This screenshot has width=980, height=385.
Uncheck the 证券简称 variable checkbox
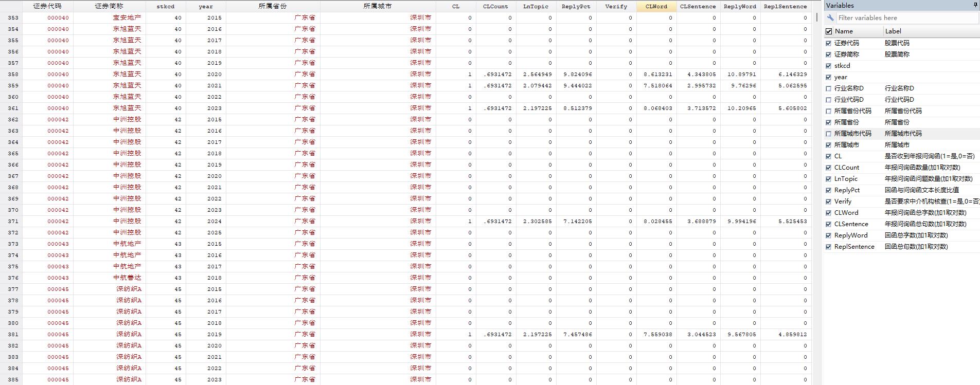[x=828, y=54]
